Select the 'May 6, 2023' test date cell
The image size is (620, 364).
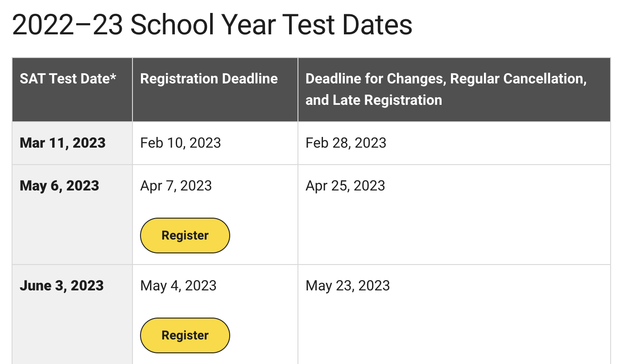(x=59, y=186)
